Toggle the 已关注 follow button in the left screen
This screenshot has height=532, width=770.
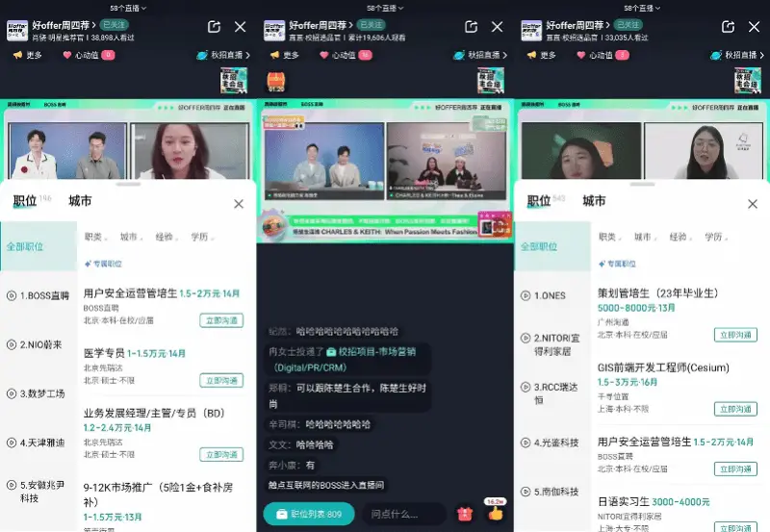pos(114,25)
